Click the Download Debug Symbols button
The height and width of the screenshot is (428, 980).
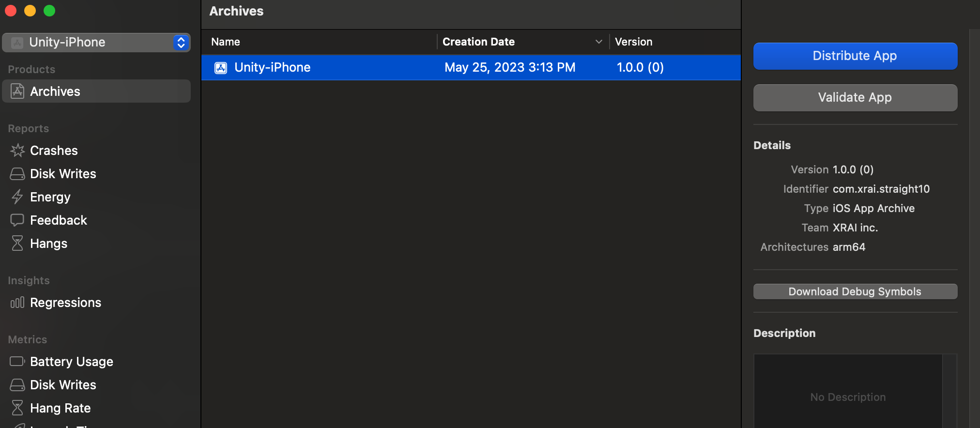click(855, 291)
